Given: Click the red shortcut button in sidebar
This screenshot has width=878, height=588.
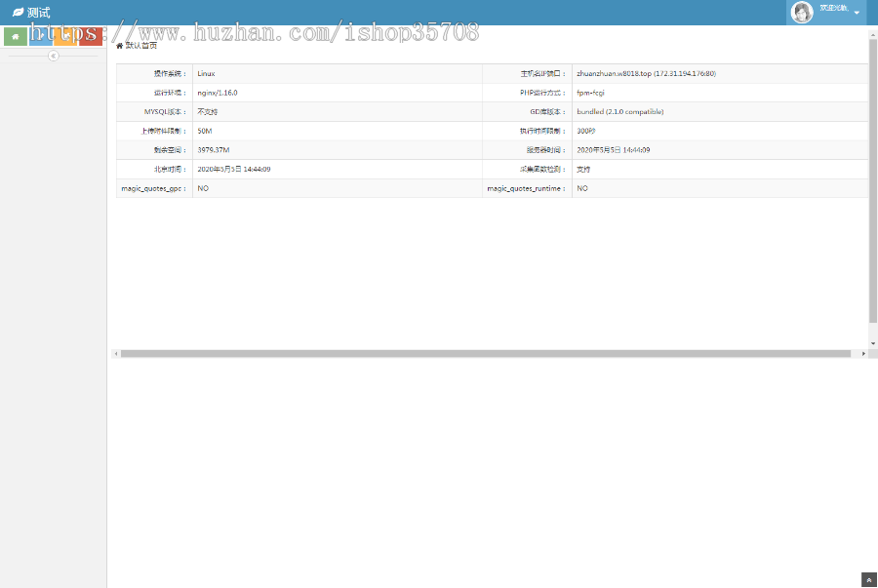Looking at the screenshot, I should (x=91, y=36).
